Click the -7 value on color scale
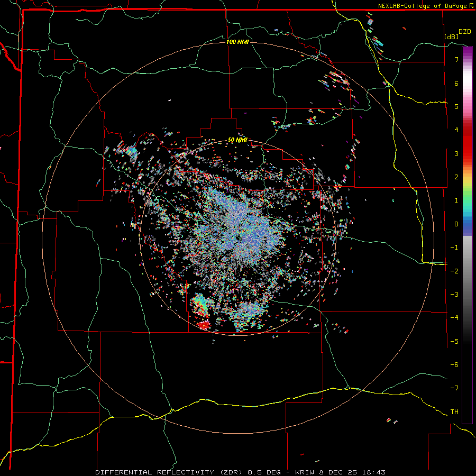Viewport: 476px width, 476px height. point(454,388)
